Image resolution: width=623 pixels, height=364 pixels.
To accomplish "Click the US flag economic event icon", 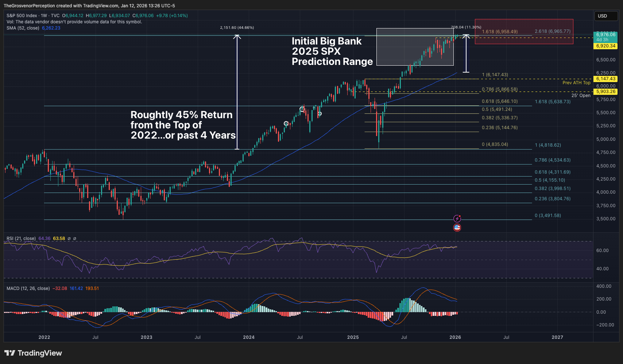I will coord(457,228).
